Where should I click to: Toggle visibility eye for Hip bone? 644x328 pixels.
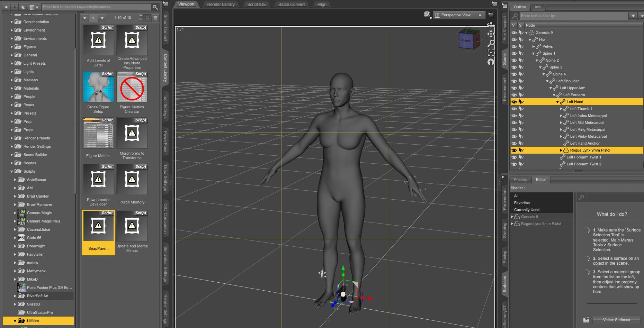pos(514,39)
